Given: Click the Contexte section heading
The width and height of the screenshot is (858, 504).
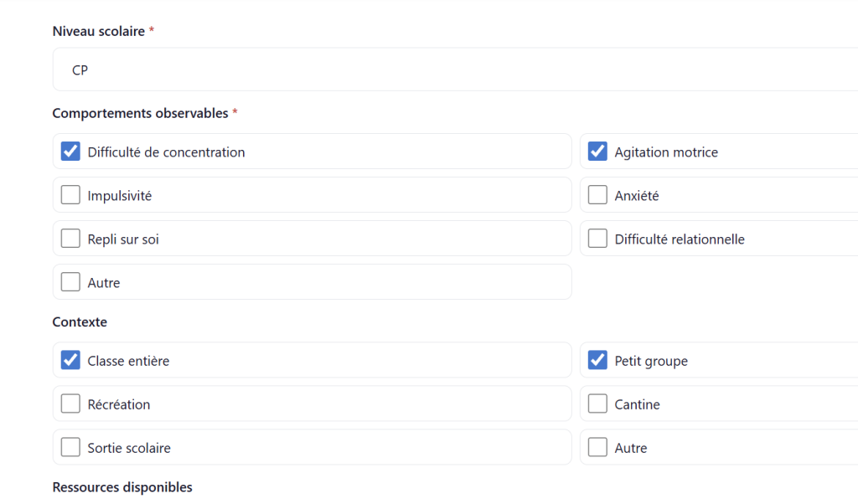Looking at the screenshot, I should pos(80,322).
